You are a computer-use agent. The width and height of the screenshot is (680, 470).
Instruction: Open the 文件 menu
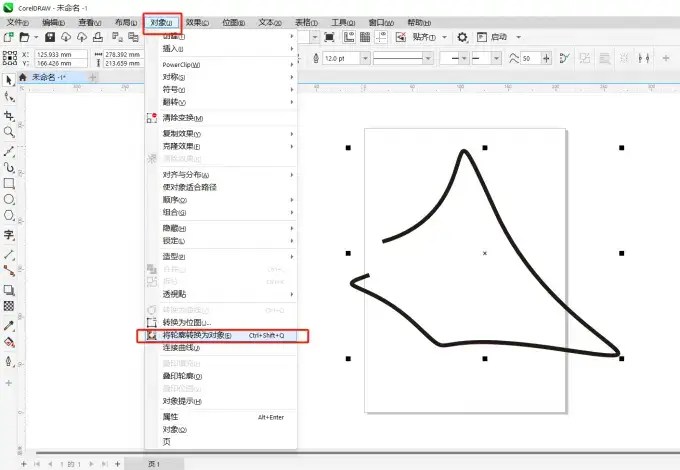pyautogui.click(x=17, y=23)
